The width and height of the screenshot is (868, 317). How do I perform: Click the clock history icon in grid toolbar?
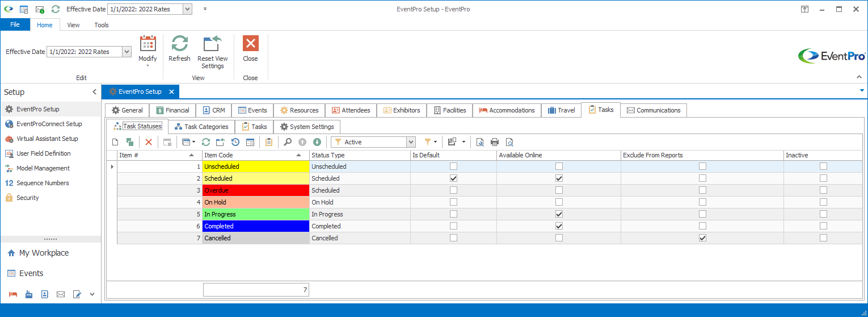235,142
